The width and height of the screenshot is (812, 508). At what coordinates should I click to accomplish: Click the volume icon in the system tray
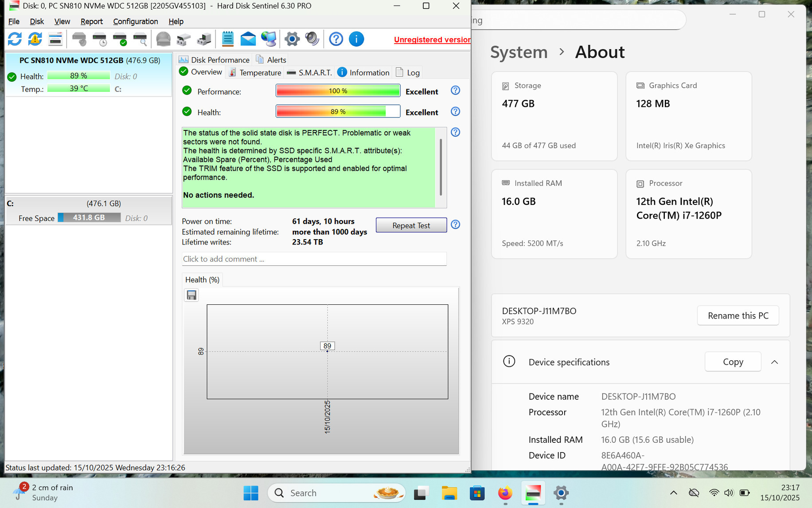729,493
